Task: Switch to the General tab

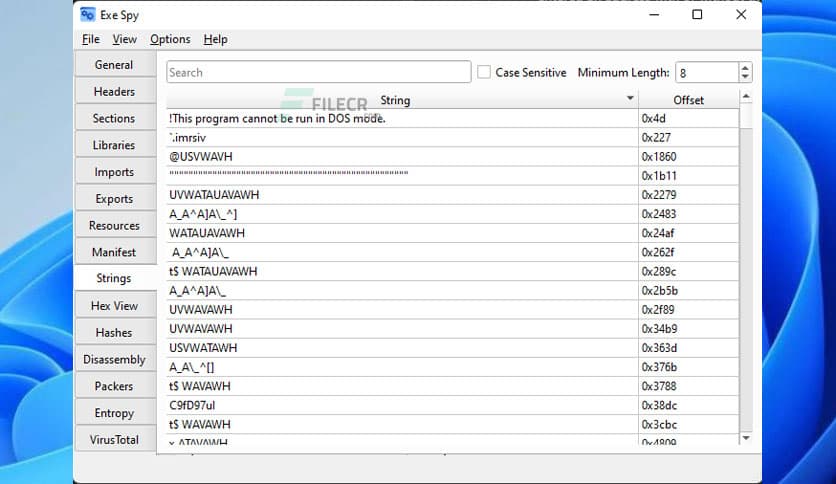Action: coord(114,65)
